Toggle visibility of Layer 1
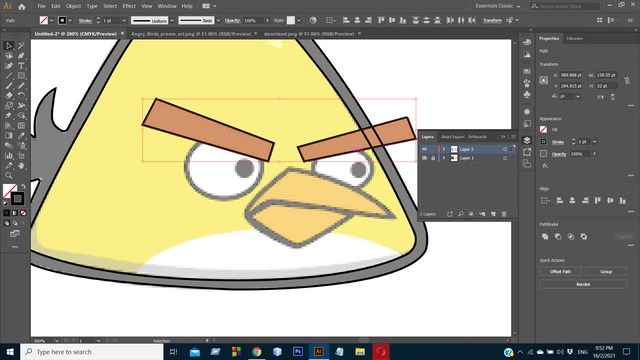640x360 pixels. 424,158
